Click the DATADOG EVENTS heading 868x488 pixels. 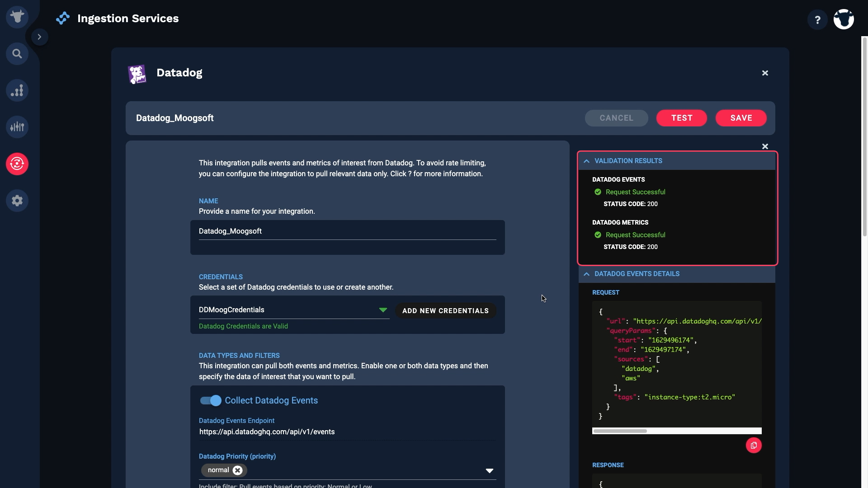tap(618, 179)
